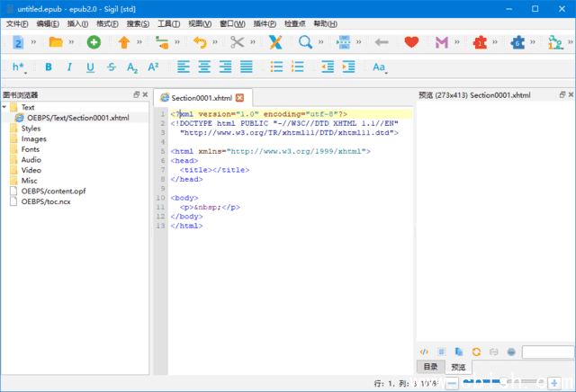Screen dimensions: 576x392
Task: Open the Aa change case dropdown
Action: (379, 67)
